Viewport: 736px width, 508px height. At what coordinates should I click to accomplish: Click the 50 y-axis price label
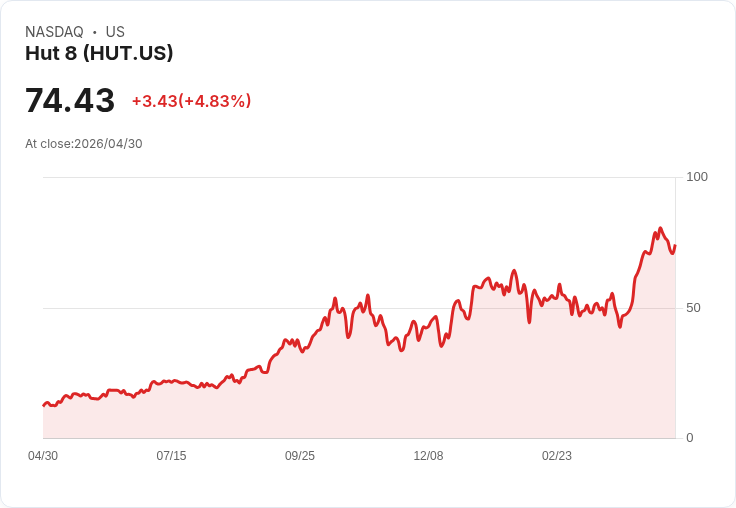click(693, 308)
